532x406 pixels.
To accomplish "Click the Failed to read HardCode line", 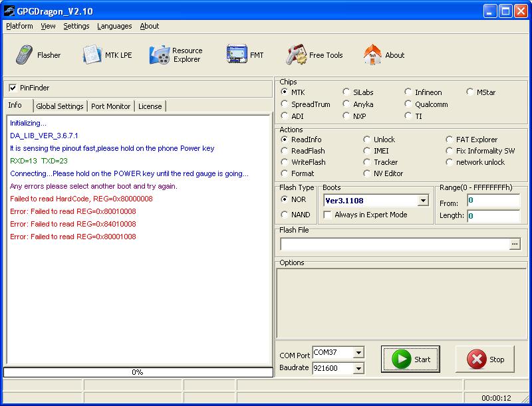I will point(81,199).
